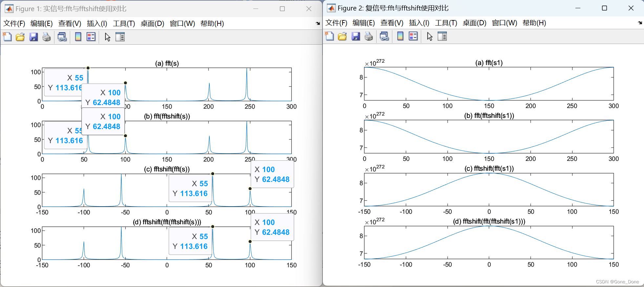The height and width of the screenshot is (287, 644).
Task: Click title '(b) fft(fftshift(s))' in Figure 1
Action: (167, 116)
